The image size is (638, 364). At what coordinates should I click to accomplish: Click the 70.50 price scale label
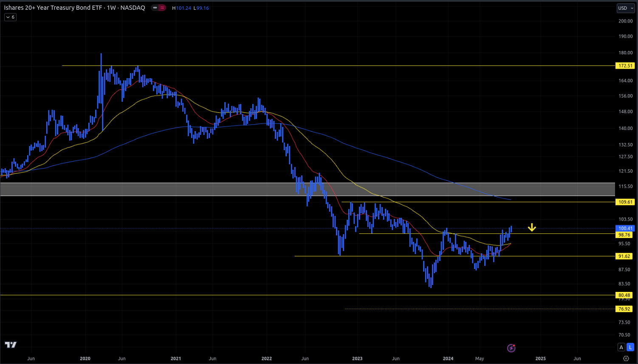tap(624, 335)
